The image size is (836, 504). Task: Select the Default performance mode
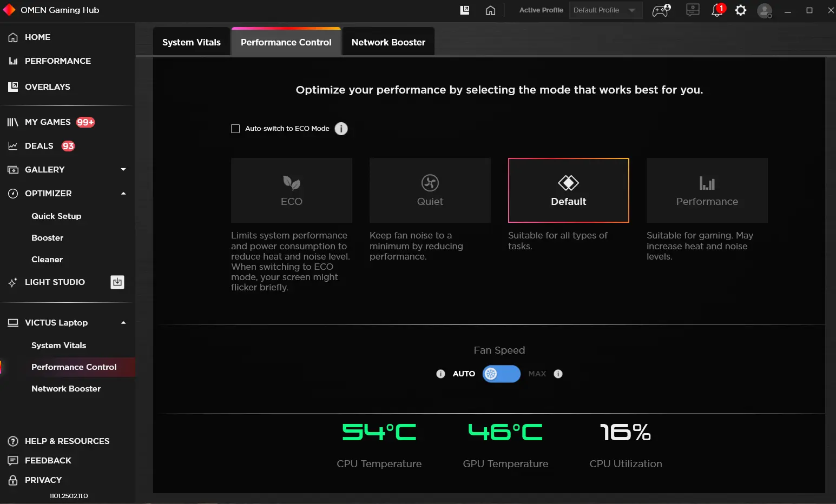[569, 190]
